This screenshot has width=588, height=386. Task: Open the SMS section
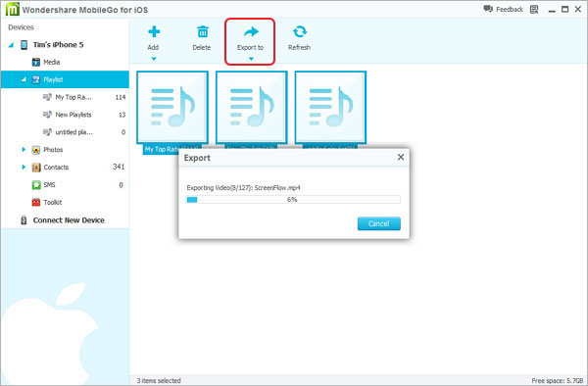pyautogui.click(x=50, y=185)
